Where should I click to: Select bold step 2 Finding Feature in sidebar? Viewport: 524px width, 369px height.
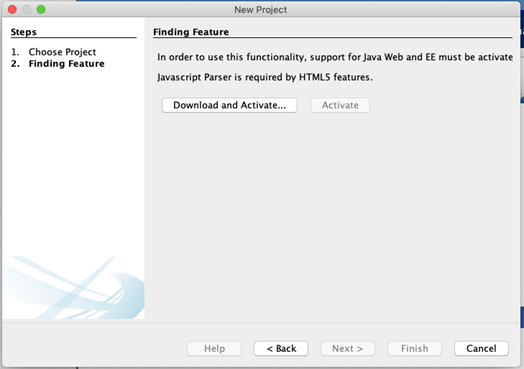pos(67,64)
